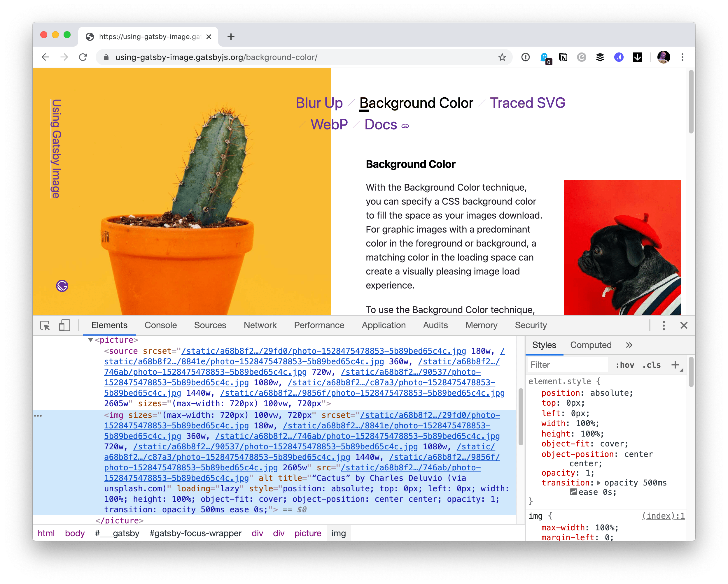728x584 pixels.
Task: Open the ease timing function swatch
Action: pyautogui.click(x=573, y=492)
